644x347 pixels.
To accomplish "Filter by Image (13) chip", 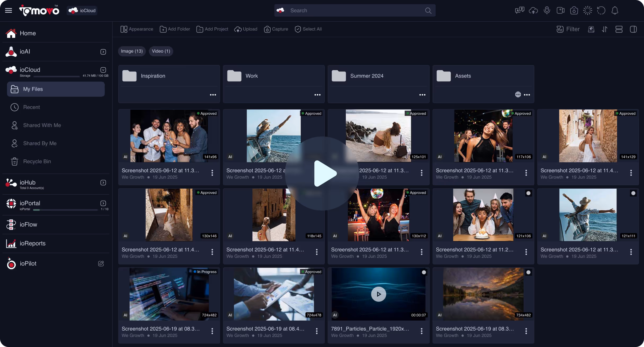I will pos(132,51).
